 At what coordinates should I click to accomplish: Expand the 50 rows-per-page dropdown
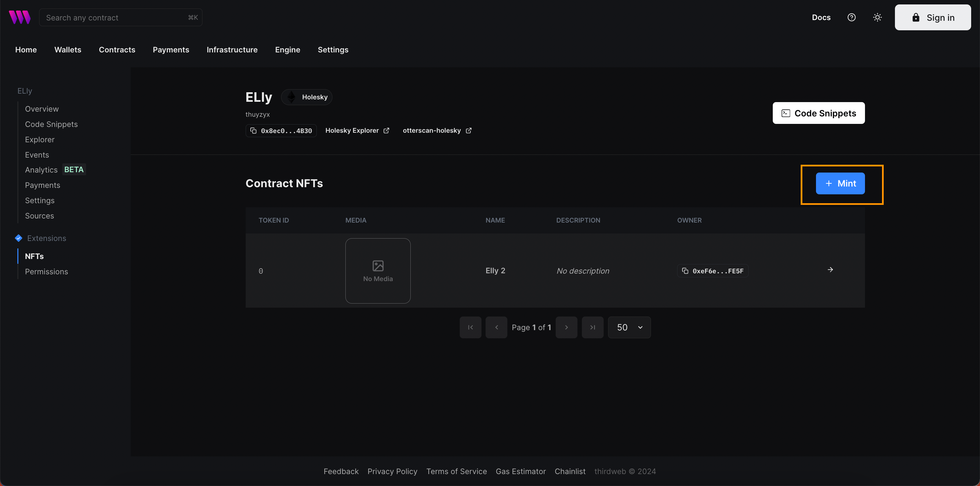tap(629, 327)
